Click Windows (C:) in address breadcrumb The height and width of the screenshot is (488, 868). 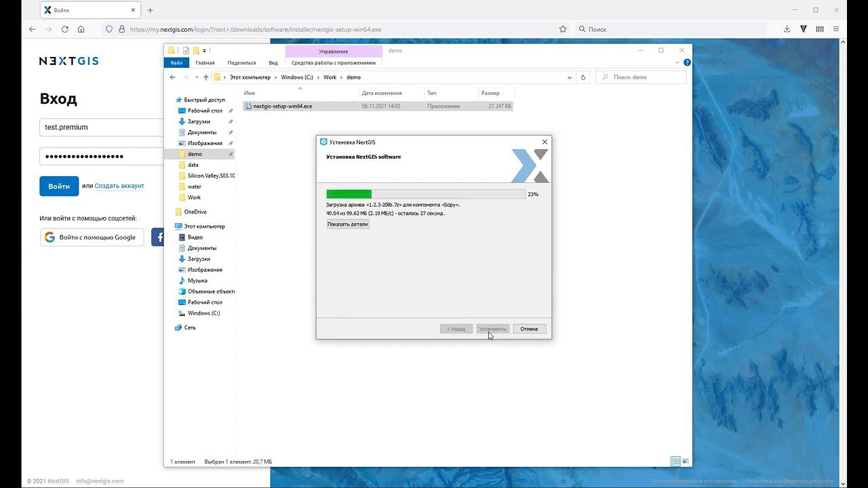(297, 77)
